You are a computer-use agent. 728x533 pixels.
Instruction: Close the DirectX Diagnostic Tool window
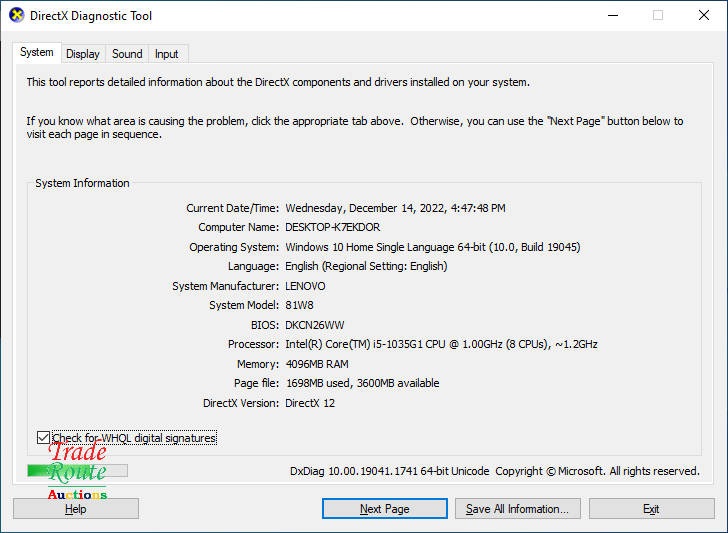[704, 16]
